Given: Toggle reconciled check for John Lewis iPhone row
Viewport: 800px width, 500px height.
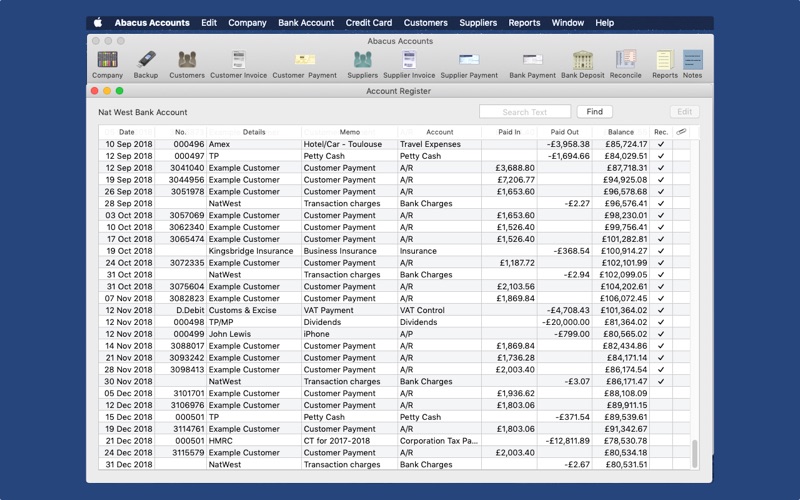Looking at the screenshot, I should [661, 334].
